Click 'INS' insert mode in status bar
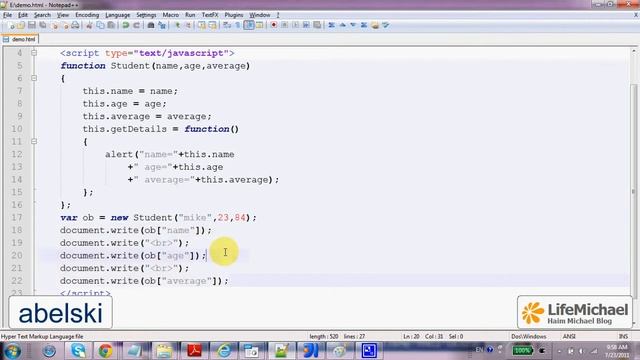The height and width of the screenshot is (360, 640). 623,336
